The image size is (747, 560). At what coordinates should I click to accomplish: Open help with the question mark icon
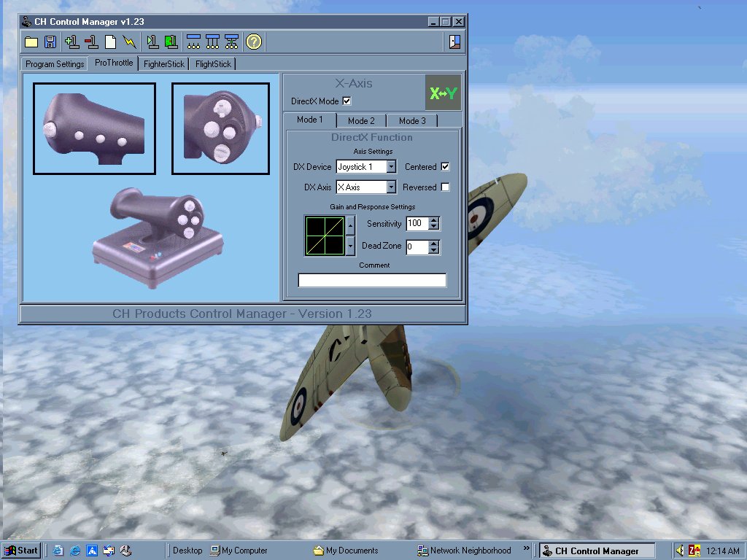[253, 42]
